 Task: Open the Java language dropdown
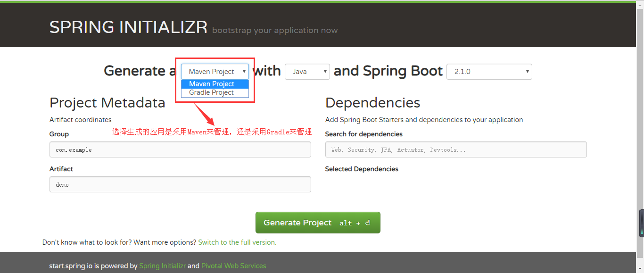pyautogui.click(x=307, y=72)
